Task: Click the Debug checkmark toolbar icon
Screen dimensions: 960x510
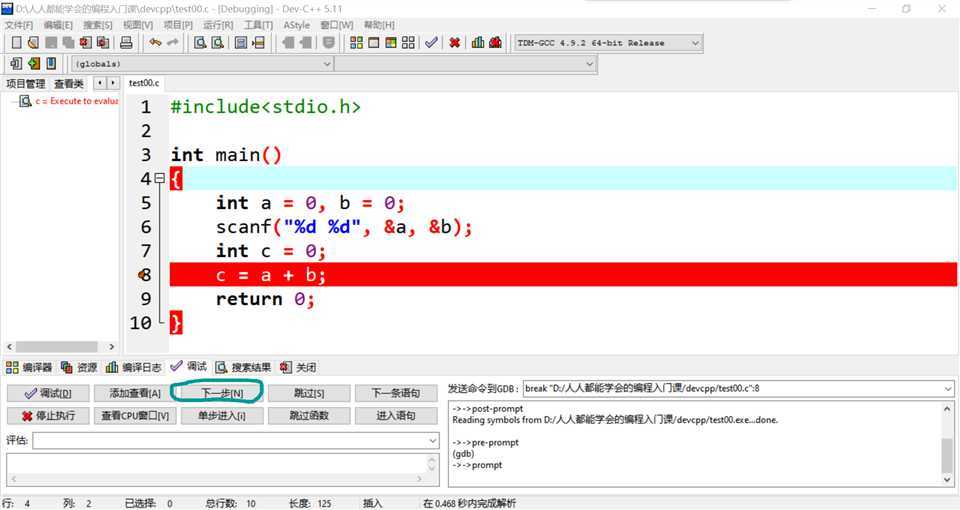Action: [431, 42]
